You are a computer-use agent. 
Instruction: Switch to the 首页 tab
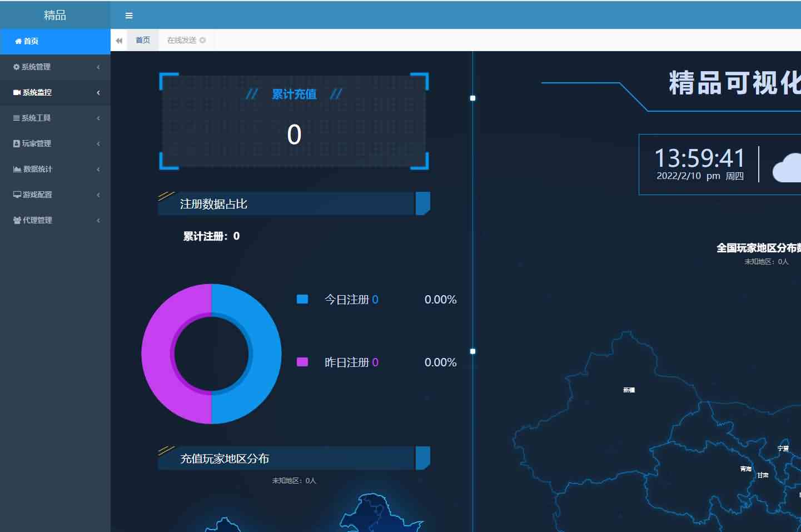coord(143,40)
